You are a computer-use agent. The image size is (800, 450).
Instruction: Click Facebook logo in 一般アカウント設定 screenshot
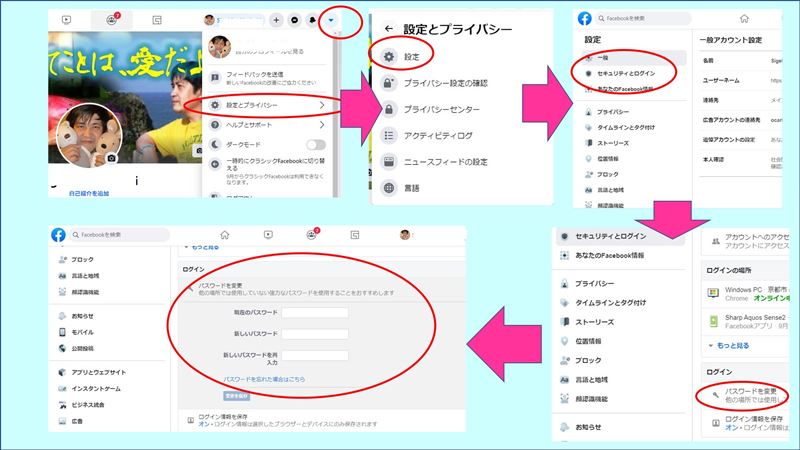point(585,18)
